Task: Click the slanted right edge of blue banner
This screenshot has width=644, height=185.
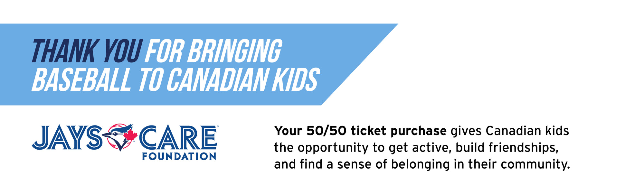Action: click(360, 64)
